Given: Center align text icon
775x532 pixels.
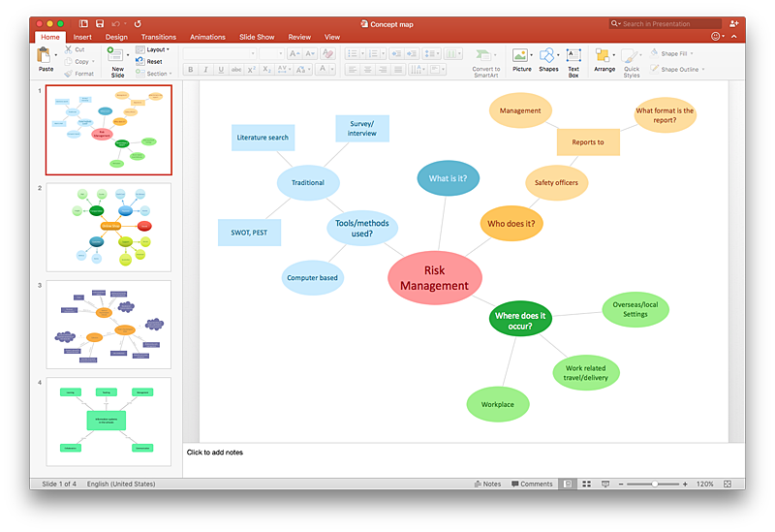Looking at the screenshot, I should [368, 70].
